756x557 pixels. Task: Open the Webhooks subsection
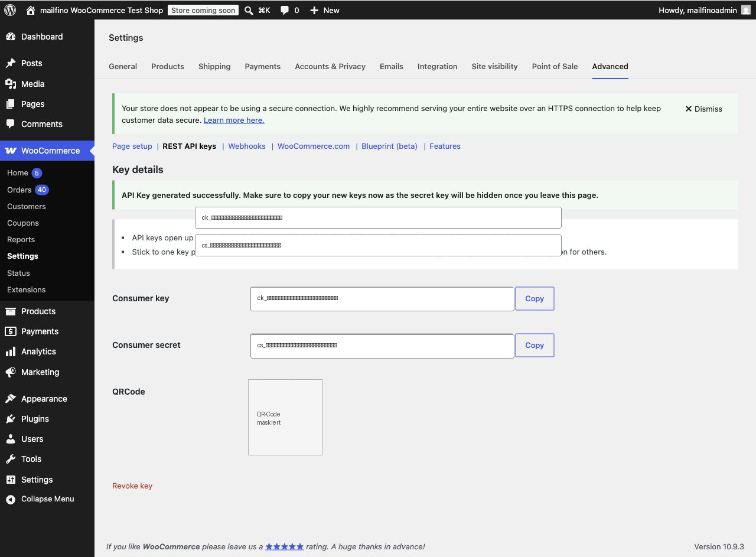point(247,146)
